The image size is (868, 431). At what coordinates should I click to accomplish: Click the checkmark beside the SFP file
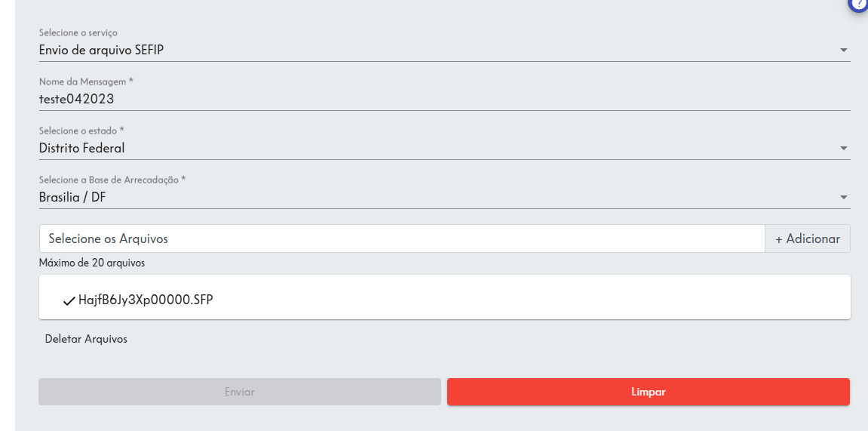point(69,301)
